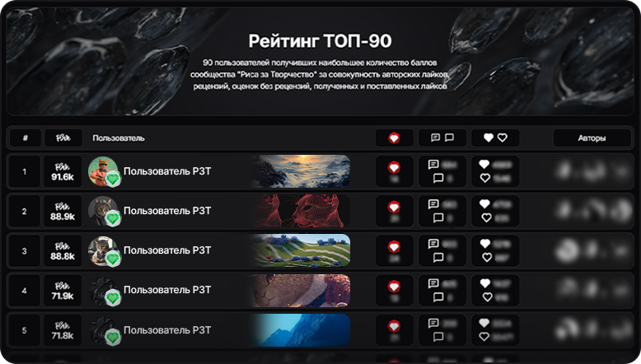This screenshot has height=364, width=641.
Task: Click the rice points column header icon
Action: point(63,138)
